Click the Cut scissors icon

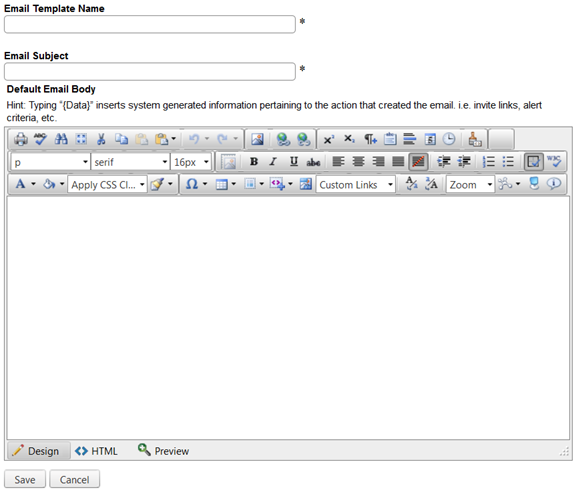(101, 139)
